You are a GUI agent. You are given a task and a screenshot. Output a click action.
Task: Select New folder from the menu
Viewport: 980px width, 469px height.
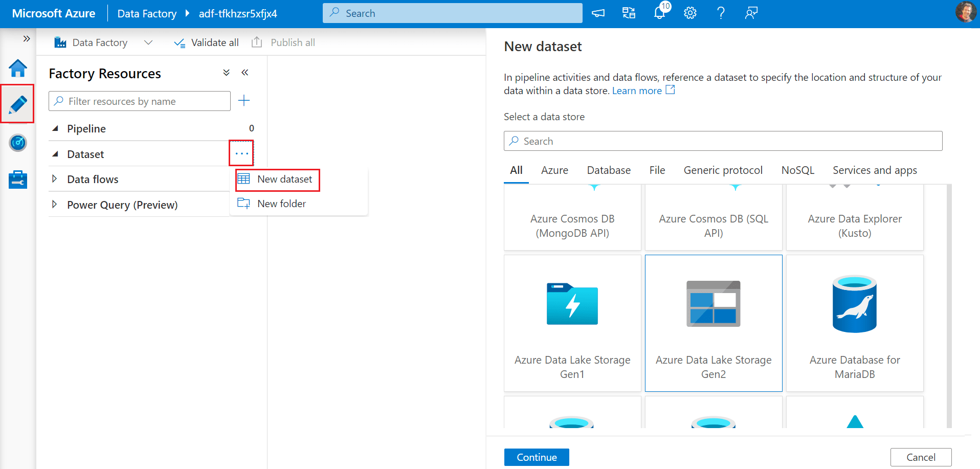click(x=281, y=203)
